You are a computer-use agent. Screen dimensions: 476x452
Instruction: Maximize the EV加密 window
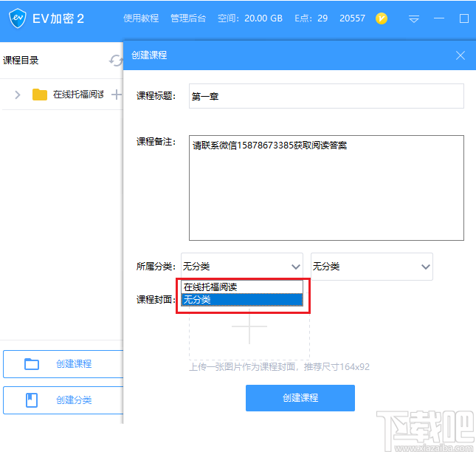coord(464,18)
